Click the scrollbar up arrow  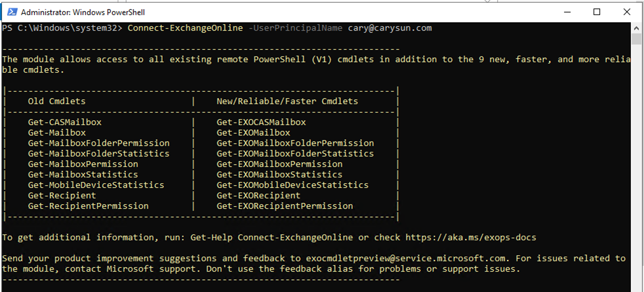[636, 28]
